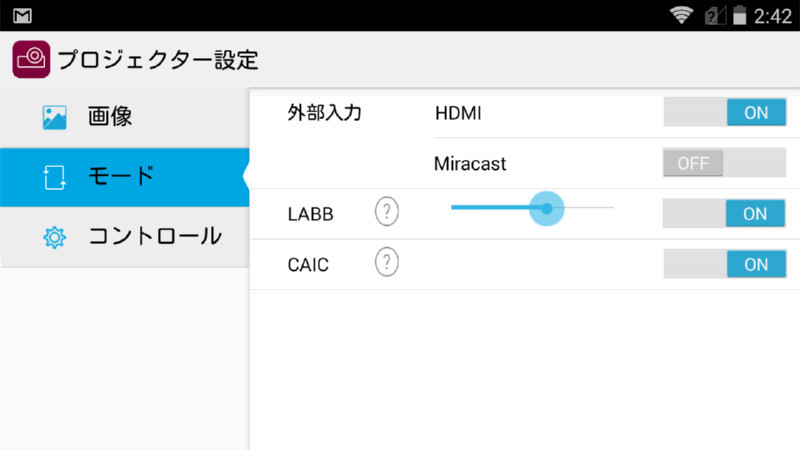The width and height of the screenshot is (800, 450).
Task: Turn off the LABB switch
Action: (722, 213)
